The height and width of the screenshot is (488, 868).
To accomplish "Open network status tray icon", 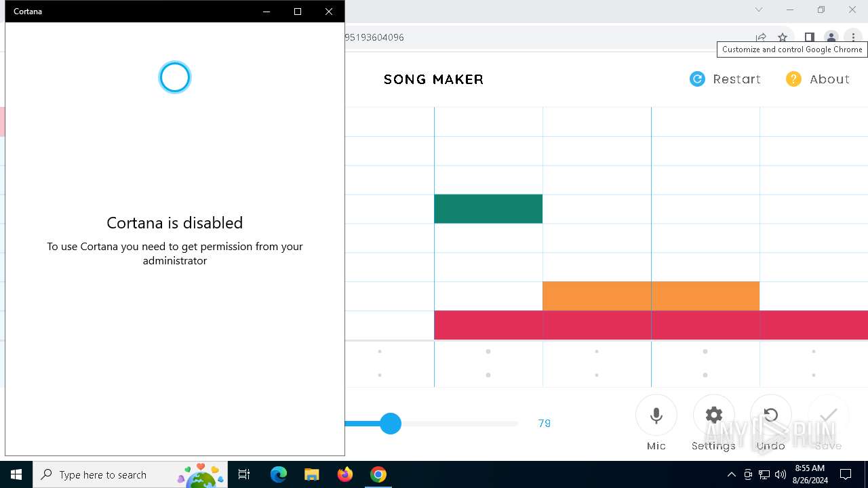I will coord(764,474).
